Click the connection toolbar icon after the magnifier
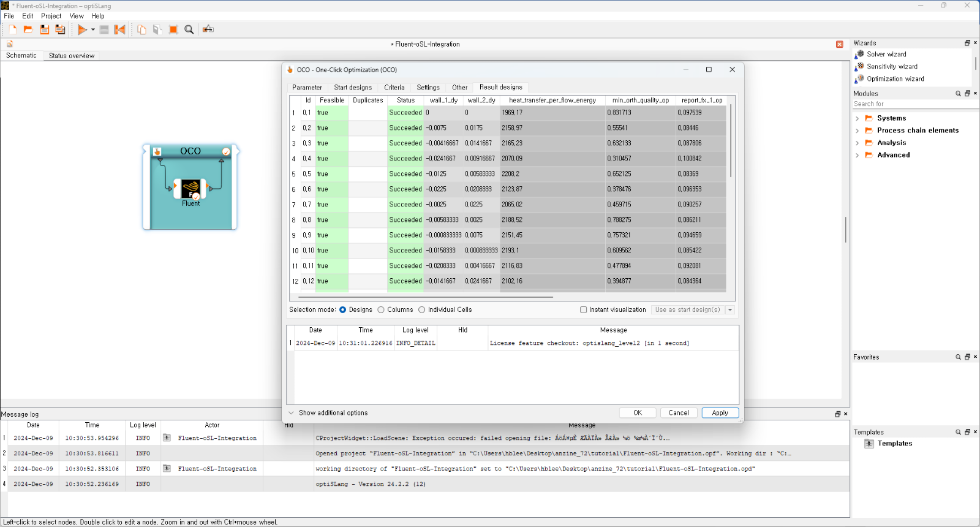The width and height of the screenshot is (980, 527). 208,29
